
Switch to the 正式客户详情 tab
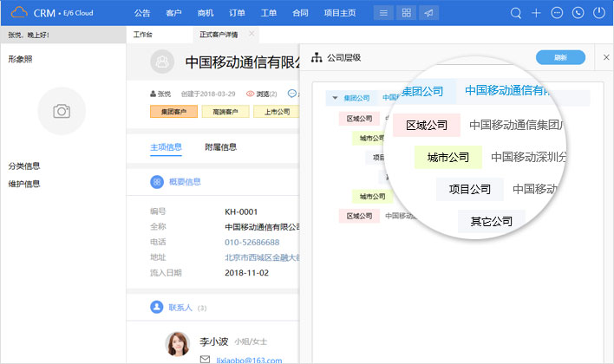219,35
